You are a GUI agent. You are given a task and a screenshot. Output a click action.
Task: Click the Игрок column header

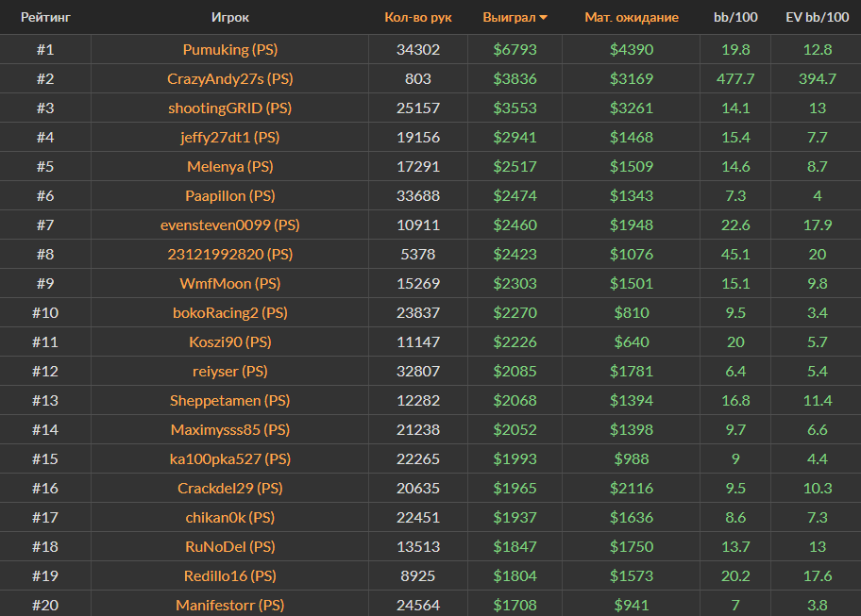point(229,18)
